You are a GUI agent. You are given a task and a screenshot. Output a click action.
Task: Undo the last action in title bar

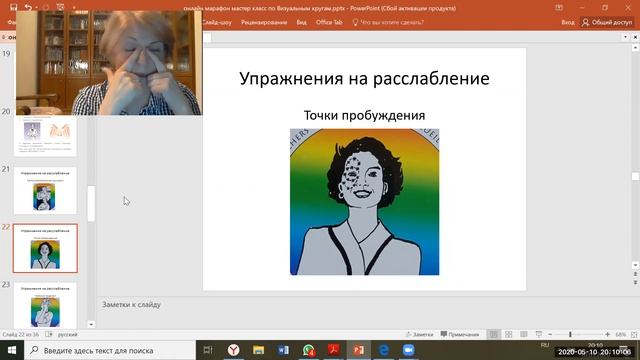(x=28, y=7)
